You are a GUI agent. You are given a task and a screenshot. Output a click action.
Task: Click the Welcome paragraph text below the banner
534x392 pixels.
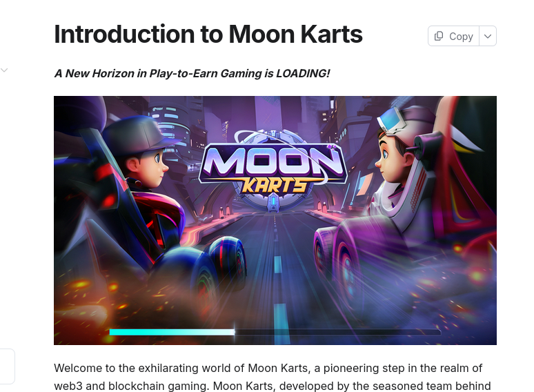point(273,377)
